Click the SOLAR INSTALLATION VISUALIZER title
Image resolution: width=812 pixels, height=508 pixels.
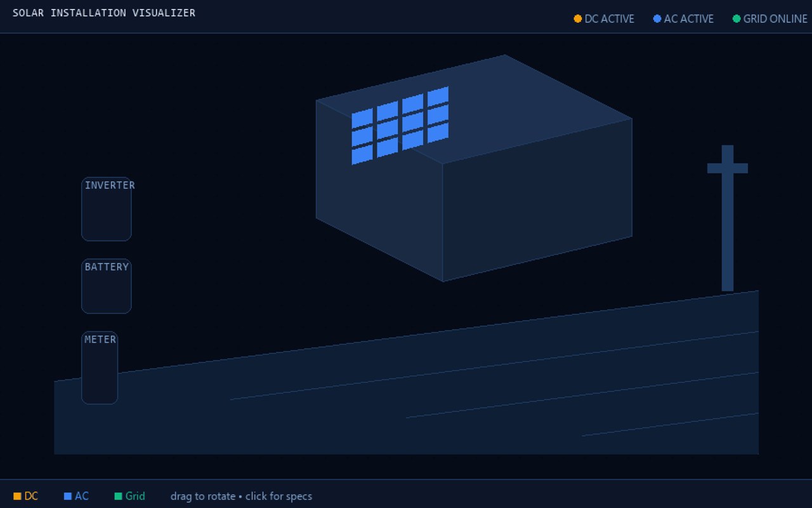(x=103, y=13)
